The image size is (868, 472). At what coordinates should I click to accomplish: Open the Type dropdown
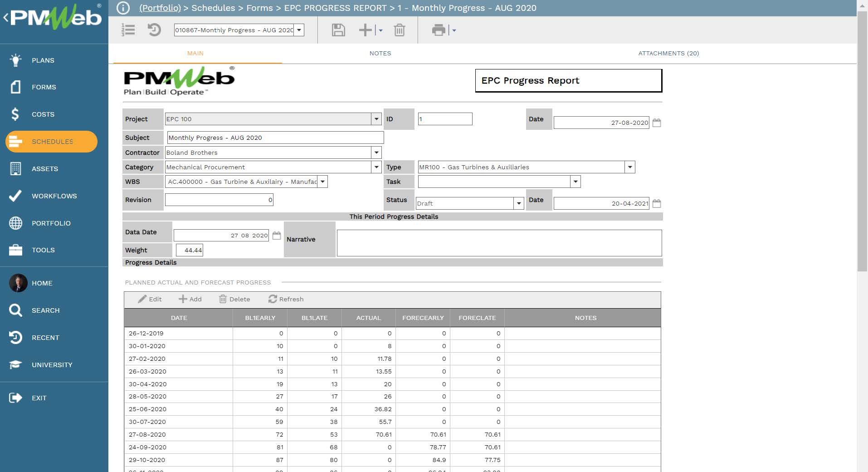tap(630, 167)
